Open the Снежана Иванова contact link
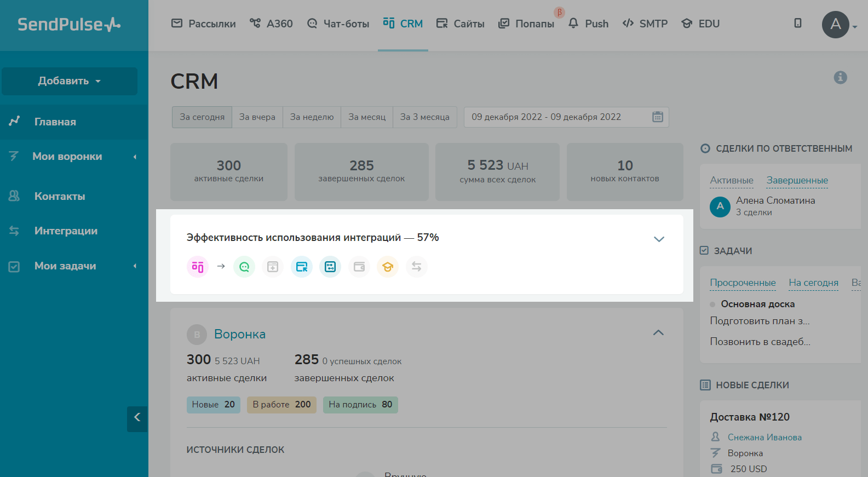This screenshot has height=477, width=868. click(x=764, y=437)
